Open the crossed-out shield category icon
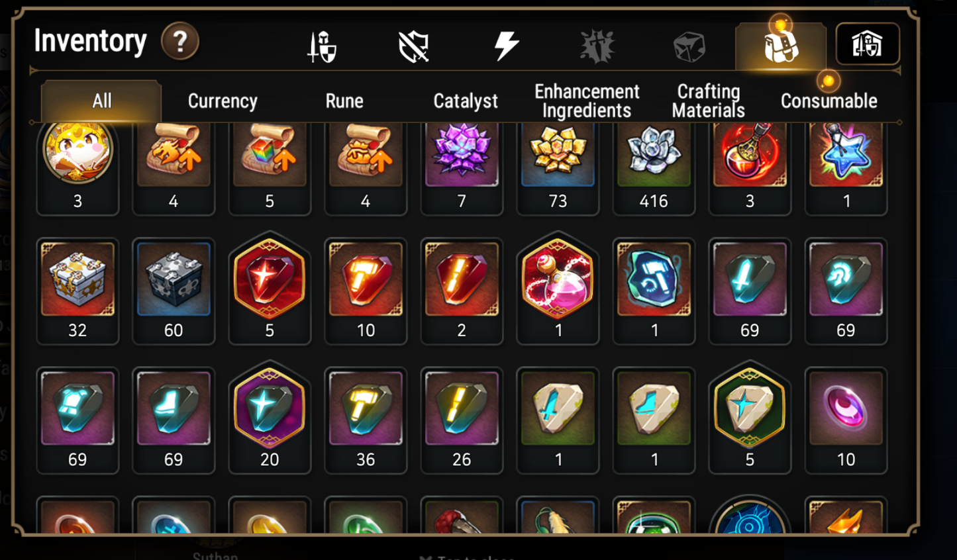Screen dimensions: 957x560 click(414, 47)
